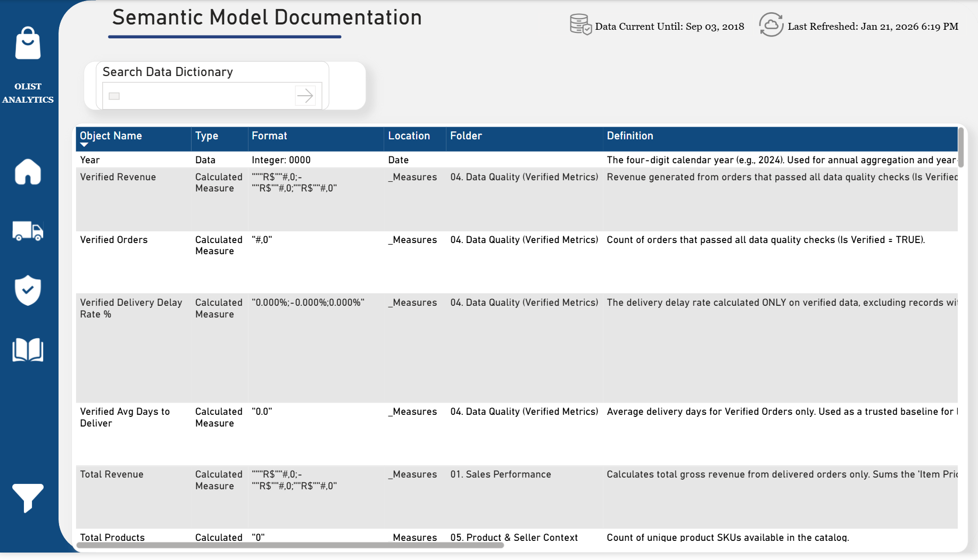The width and height of the screenshot is (978, 560).
Task: Select the Total Revenue object name cell
Action: pos(112,474)
